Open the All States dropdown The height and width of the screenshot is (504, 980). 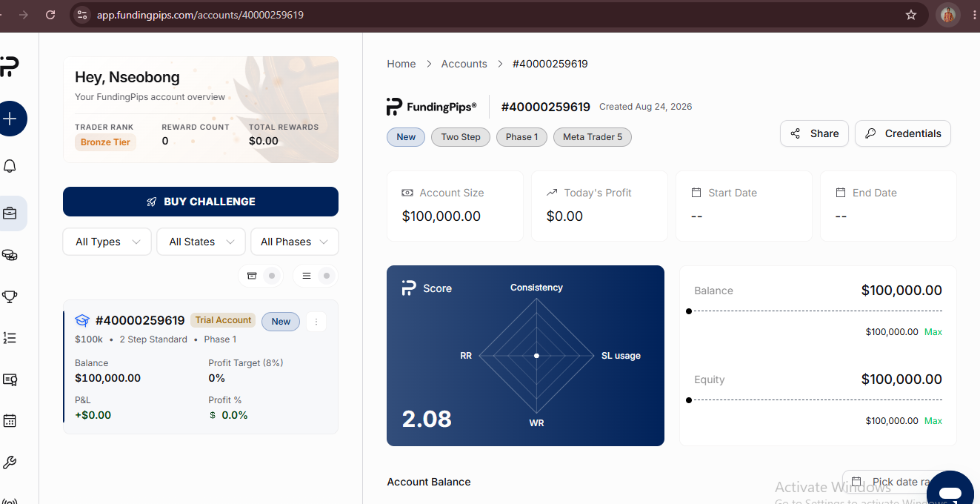pos(201,242)
